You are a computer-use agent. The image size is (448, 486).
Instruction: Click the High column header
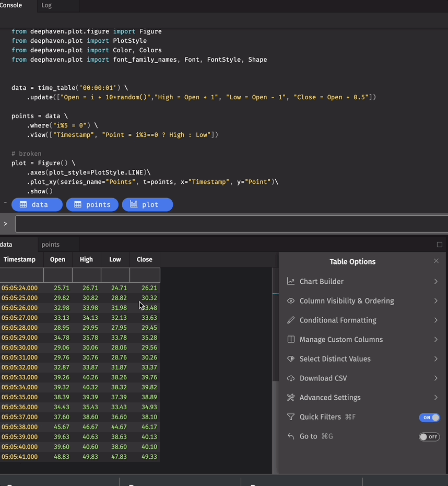pyautogui.click(x=86, y=259)
